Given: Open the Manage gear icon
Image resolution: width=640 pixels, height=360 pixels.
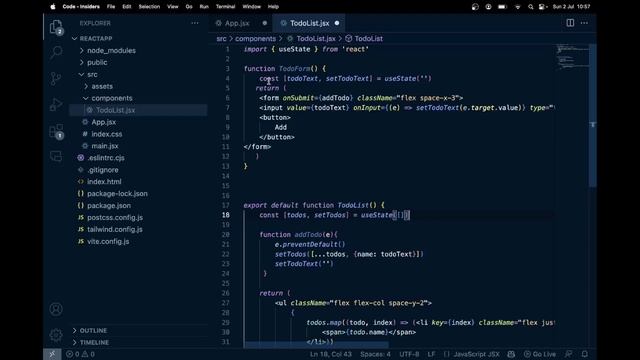Looking at the screenshot, I should pyautogui.click(x=56, y=335).
